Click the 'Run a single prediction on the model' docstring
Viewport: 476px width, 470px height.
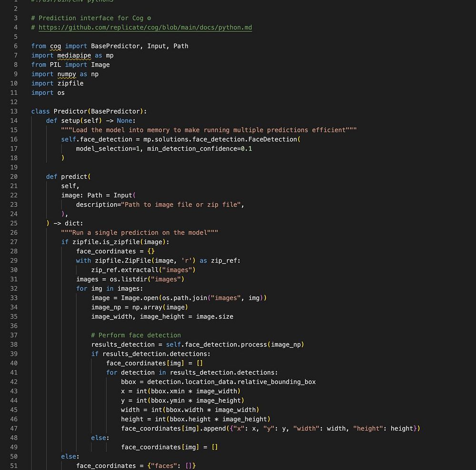(x=139, y=233)
